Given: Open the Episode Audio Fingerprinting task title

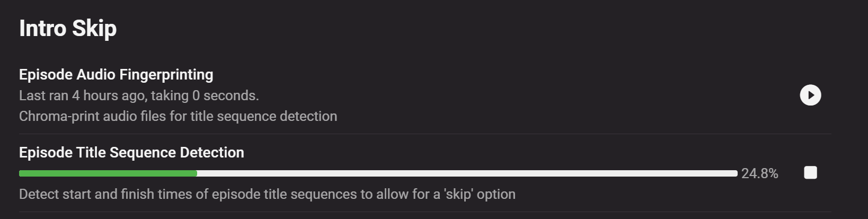Looking at the screenshot, I should tap(116, 75).
